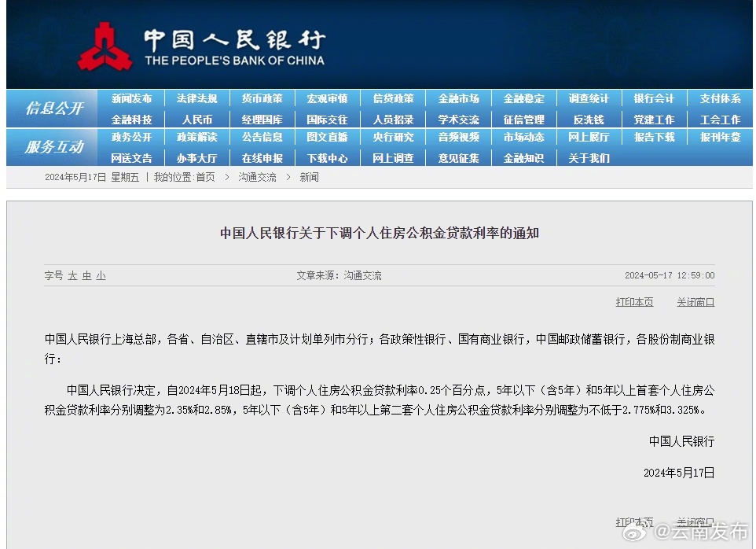Go to 图文直播 page
Screen dimensions: 756x549
(x=328, y=137)
